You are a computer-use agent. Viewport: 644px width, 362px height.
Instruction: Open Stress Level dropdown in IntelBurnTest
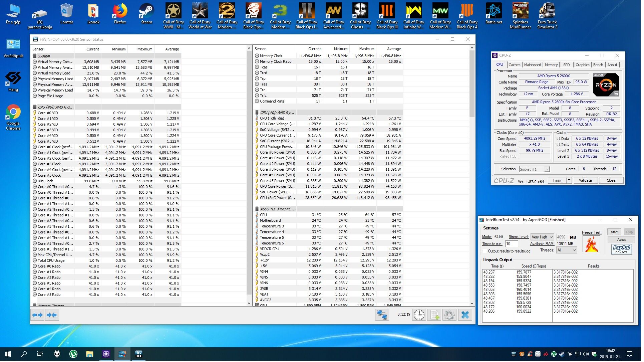[545, 238]
